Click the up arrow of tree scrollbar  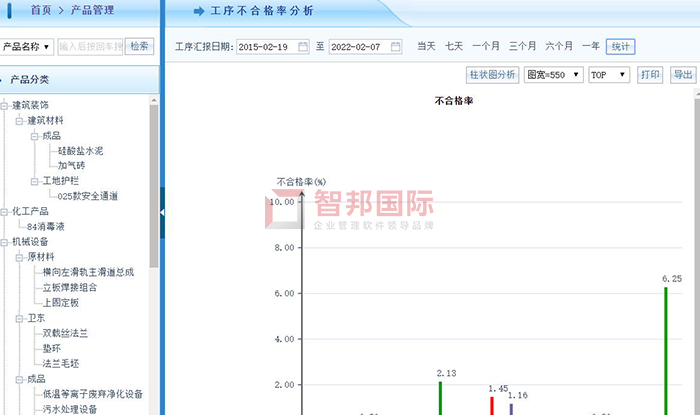coord(154,100)
